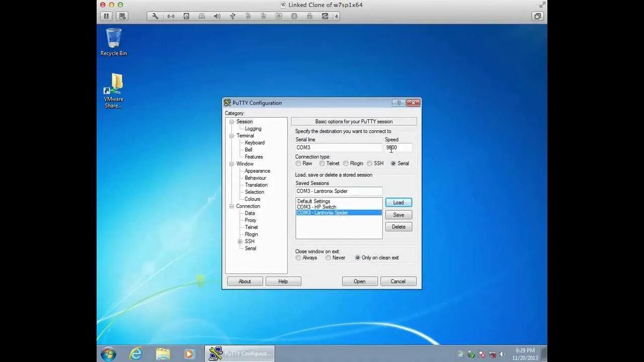
Task: Collapse the Connection tree node
Action: pyautogui.click(x=232, y=206)
